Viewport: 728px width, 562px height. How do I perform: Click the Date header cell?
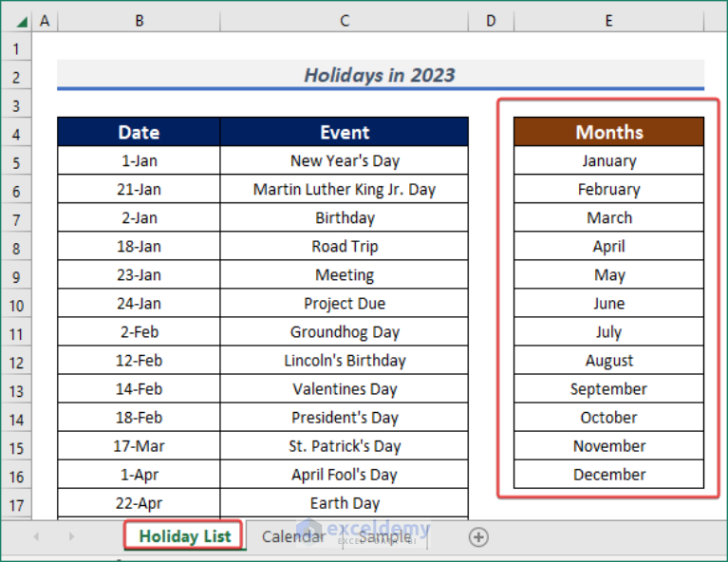click(x=139, y=132)
